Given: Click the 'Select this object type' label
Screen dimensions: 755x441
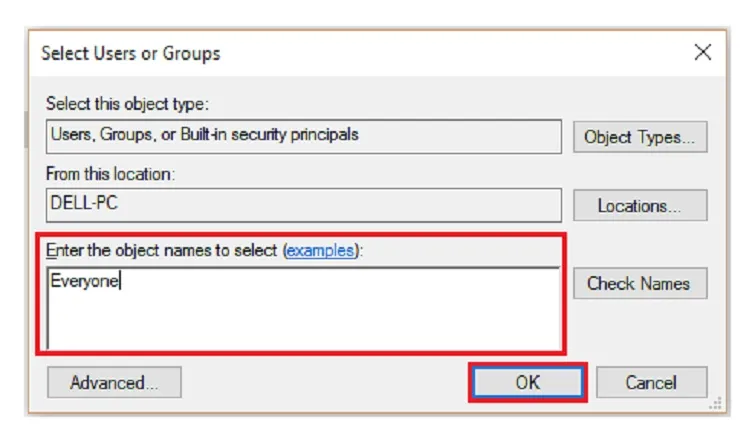Looking at the screenshot, I should (x=128, y=104).
